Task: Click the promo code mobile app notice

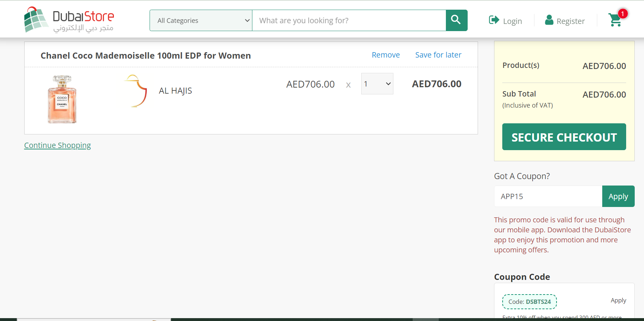Action: pos(562,235)
